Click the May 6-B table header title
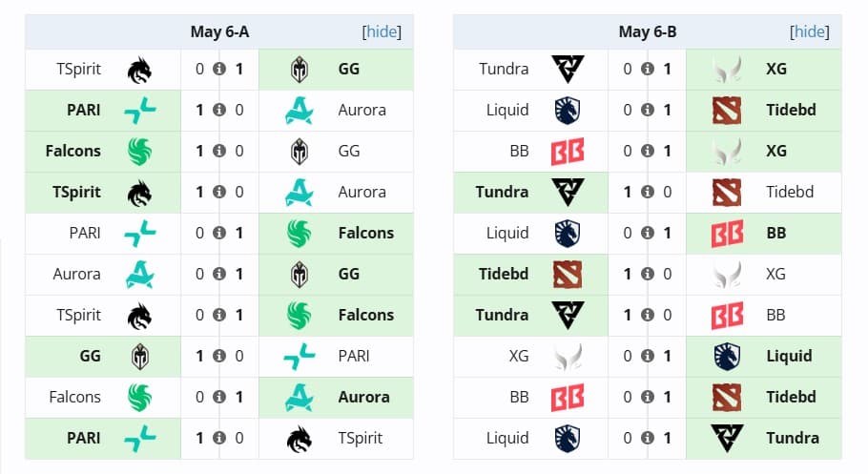The image size is (868, 474). pos(648,31)
